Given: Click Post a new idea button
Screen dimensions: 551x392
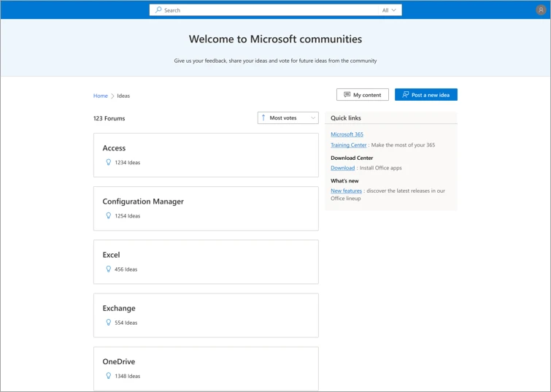Looking at the screenshot, I should tap(426, 95).
